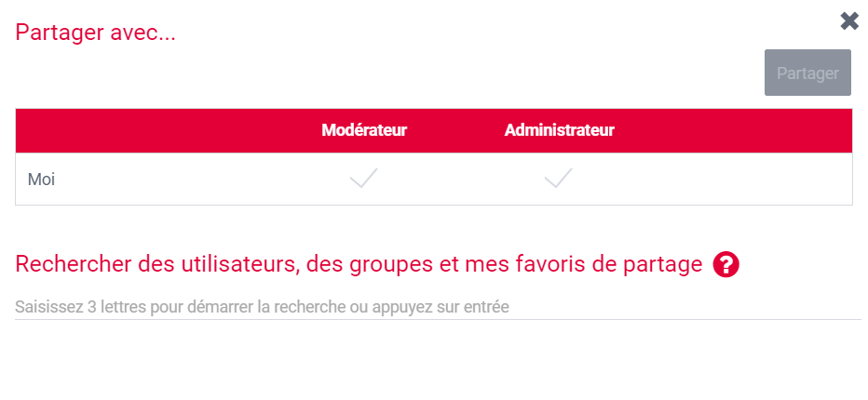
Task: Click the red help question mark icon
Action: tap(726, 265)
